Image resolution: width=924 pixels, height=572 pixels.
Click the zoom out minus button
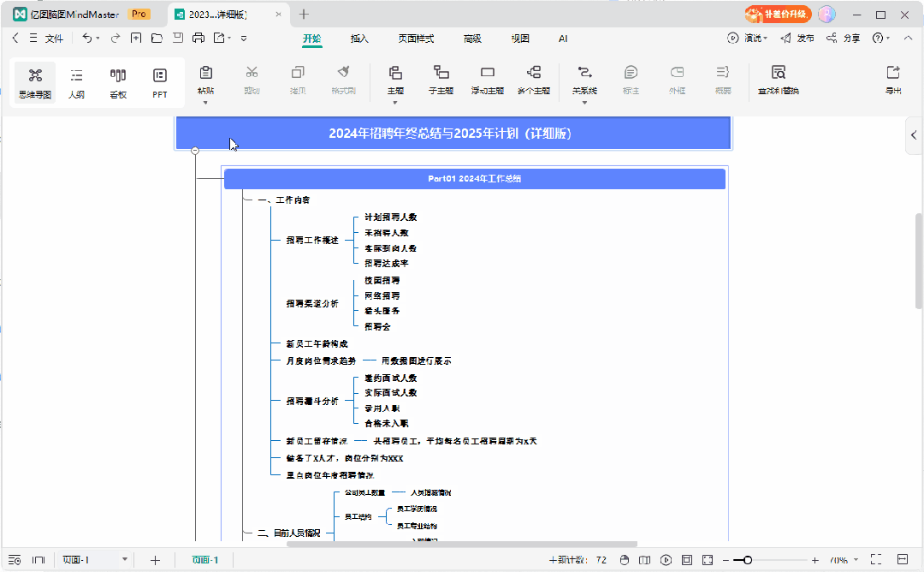coord(726,560)
